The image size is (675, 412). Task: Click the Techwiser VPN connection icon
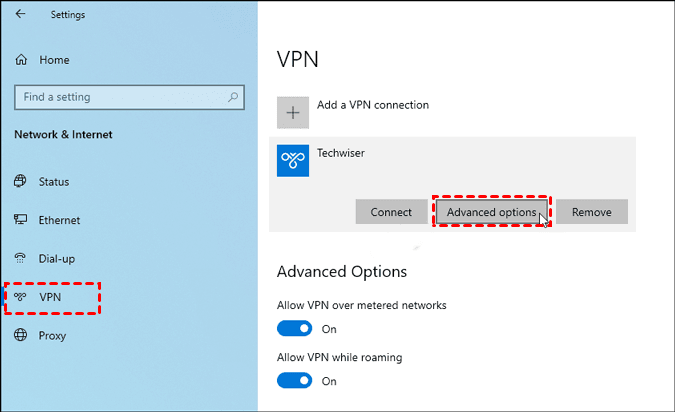(293, 160)
